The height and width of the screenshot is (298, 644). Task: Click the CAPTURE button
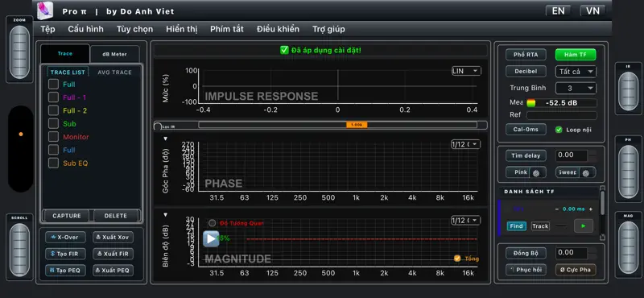pos(67,216)
